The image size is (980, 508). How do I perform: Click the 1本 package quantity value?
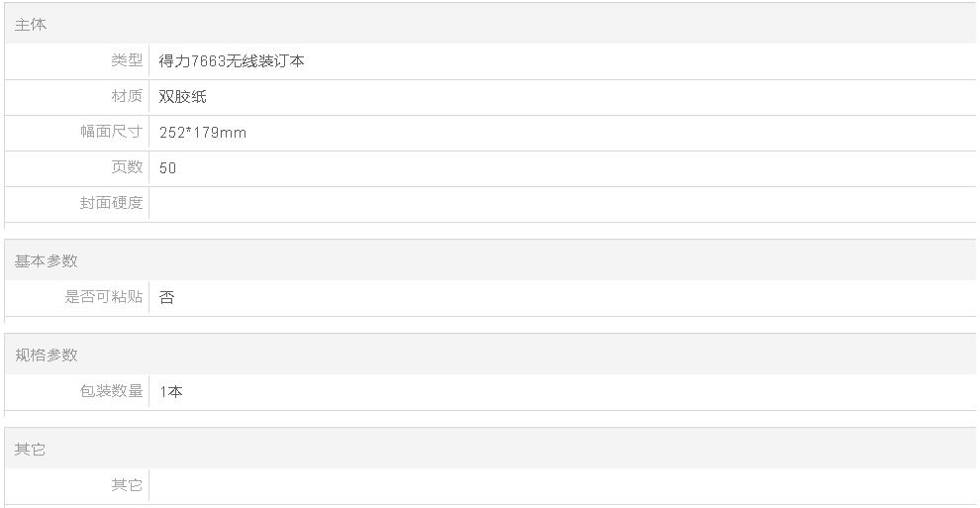tap(170, 392)
